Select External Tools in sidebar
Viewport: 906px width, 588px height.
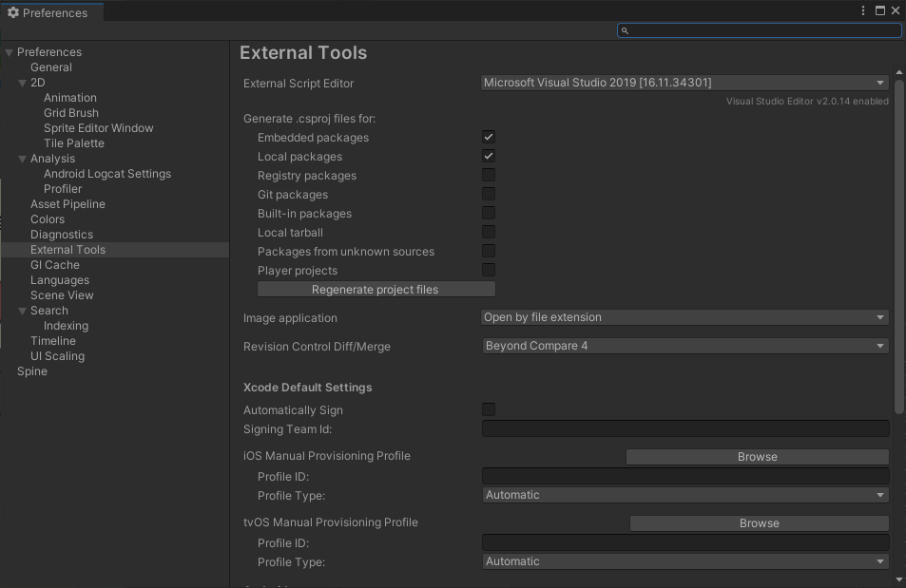tap(114, 250)
